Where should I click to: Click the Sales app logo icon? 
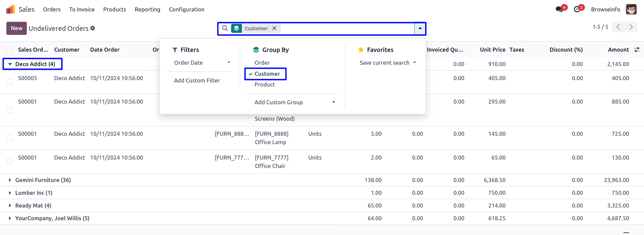point(10,9)
